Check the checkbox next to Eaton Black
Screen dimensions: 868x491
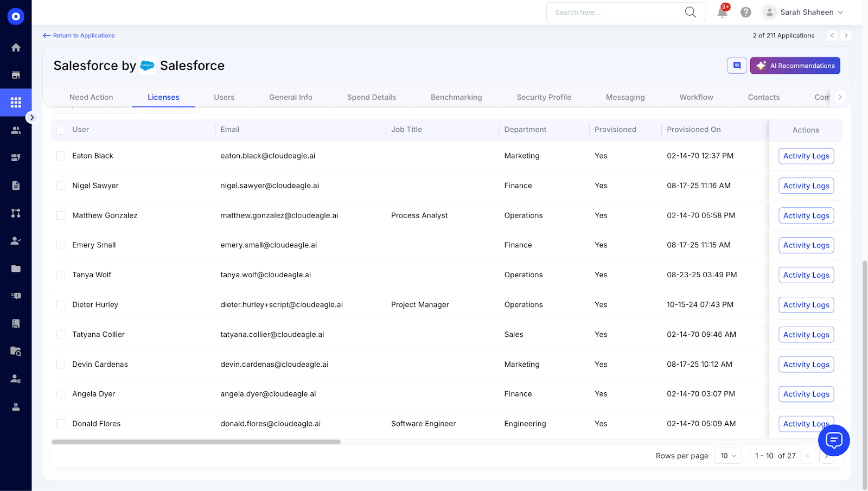point(60,156)
